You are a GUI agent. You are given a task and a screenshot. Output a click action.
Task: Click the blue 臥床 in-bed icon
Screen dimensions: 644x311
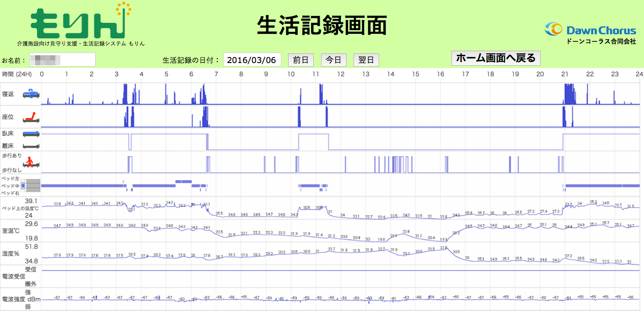(31, 134)
